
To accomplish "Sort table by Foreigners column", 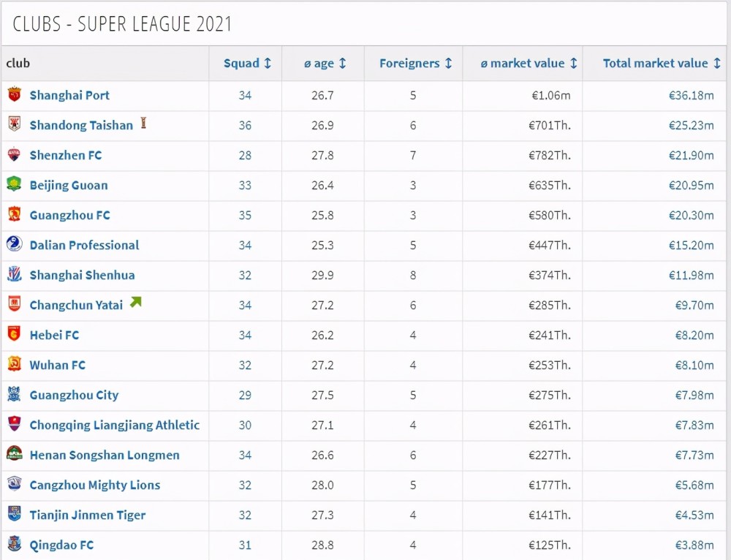I will click(416, 63).
